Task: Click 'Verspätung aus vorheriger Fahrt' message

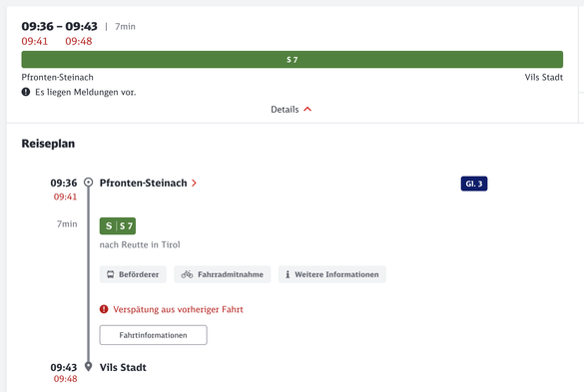Action: [178, 309]
